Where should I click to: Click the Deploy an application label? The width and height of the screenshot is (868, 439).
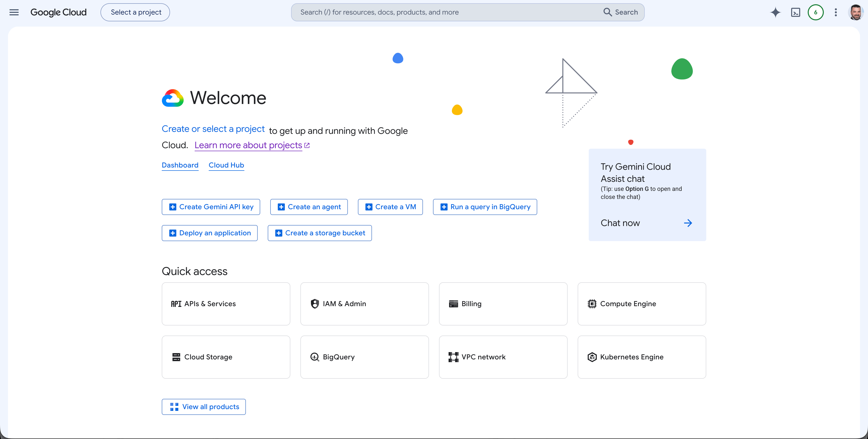215,233
